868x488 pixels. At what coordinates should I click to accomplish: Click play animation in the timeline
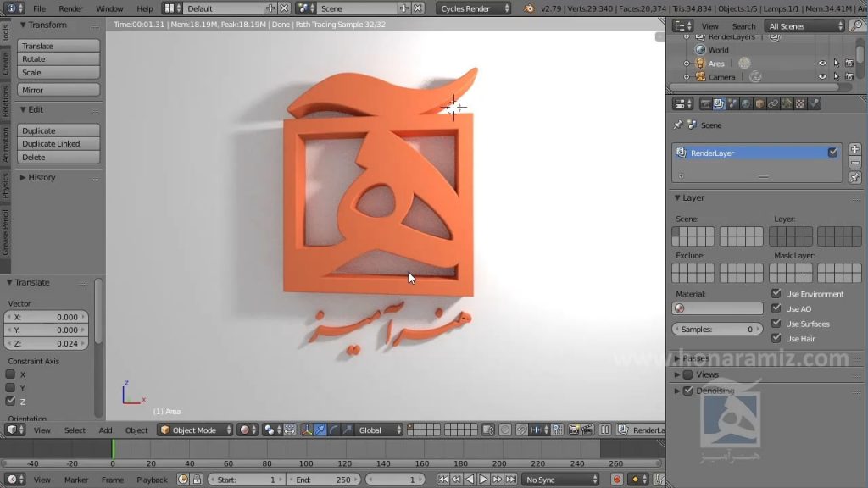click(483, 480)
